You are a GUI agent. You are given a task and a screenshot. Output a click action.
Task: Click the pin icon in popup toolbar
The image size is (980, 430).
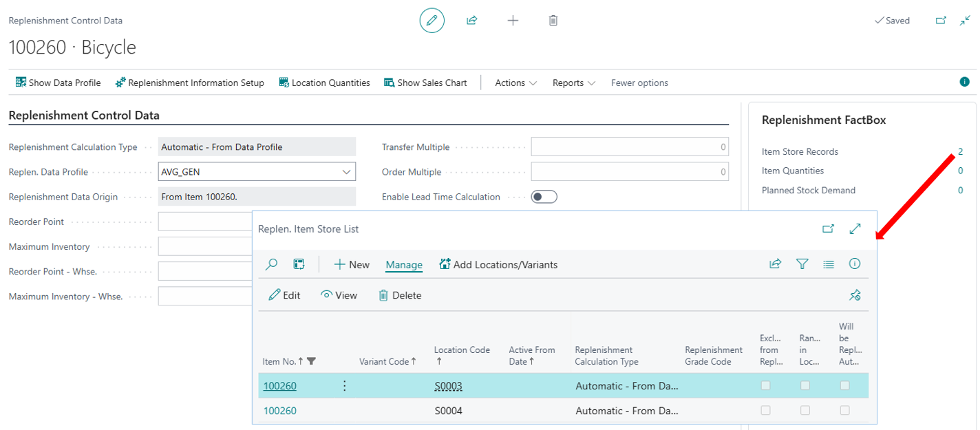[855, 295]
